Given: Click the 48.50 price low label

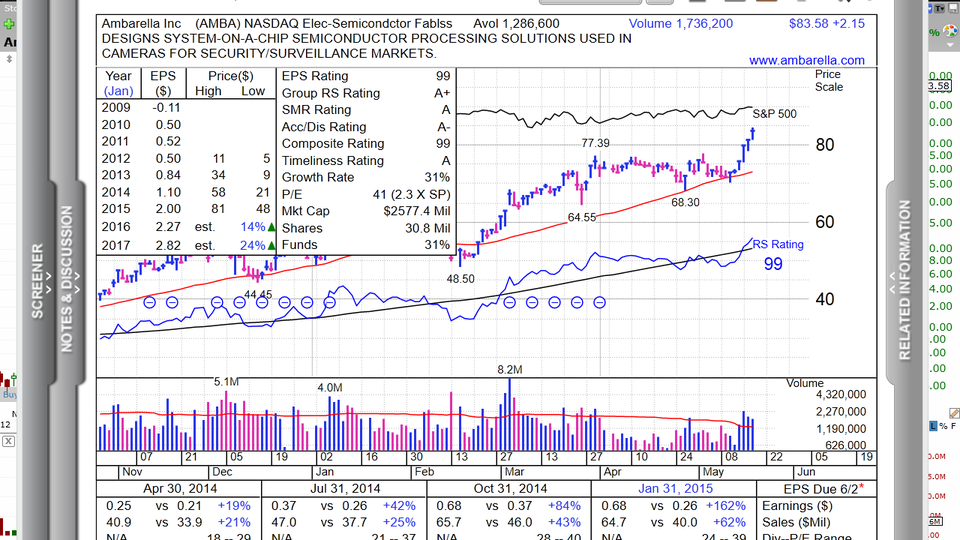Looking at the screenshot, I should [x=460, y=279].
